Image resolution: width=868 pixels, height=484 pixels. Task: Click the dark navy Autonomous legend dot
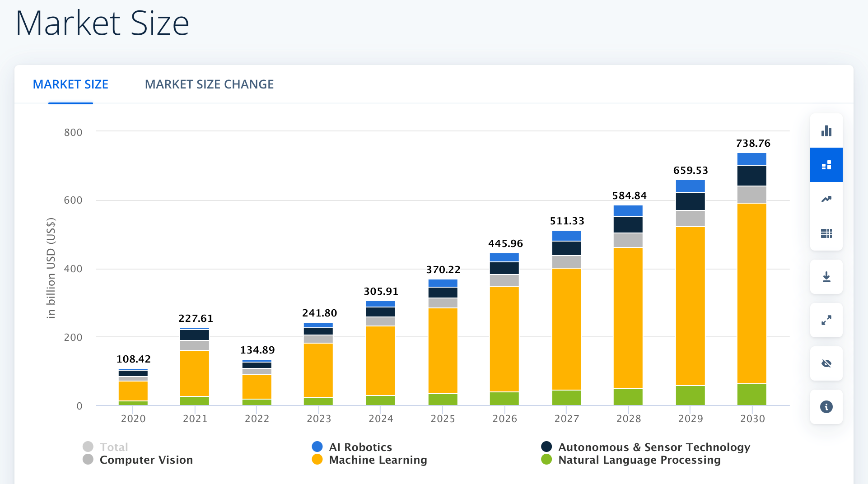[546, 447]
